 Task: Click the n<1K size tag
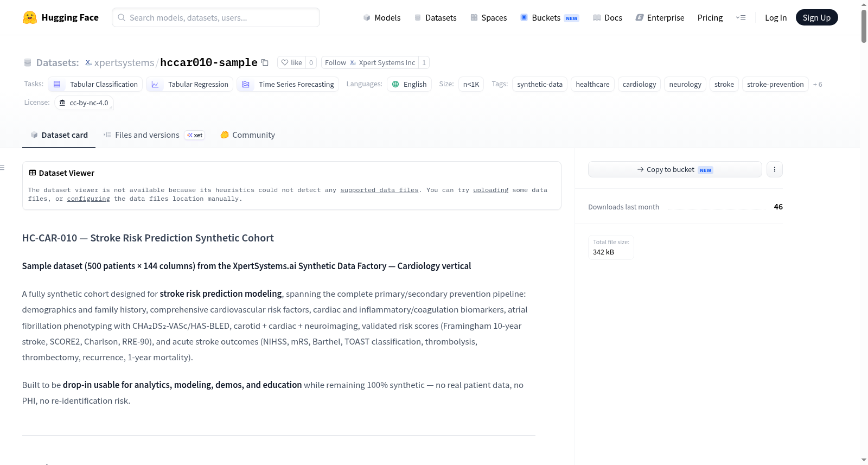tap(471, 84)
